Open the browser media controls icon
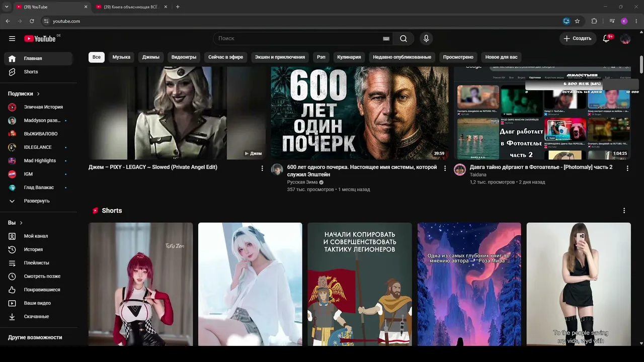This screenshot has width=644, height=362. coord(612,21)
